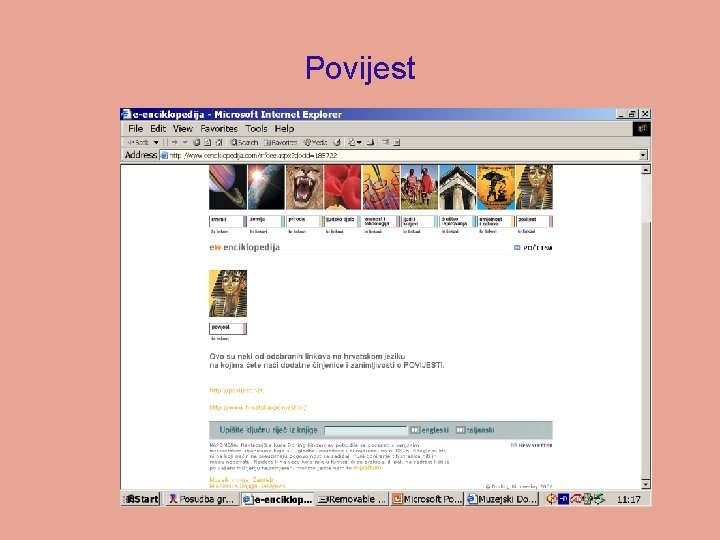Click the Refresh page icon
The height and width of the screenshot is (540, 720).
click(208, 142)
